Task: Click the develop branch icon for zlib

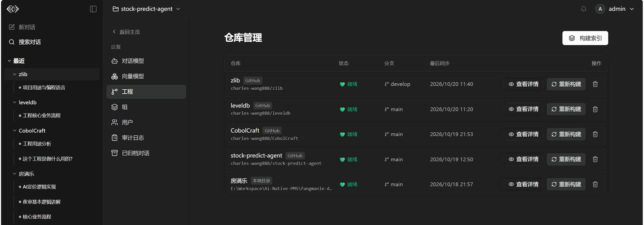Action: tap(387, 84)
